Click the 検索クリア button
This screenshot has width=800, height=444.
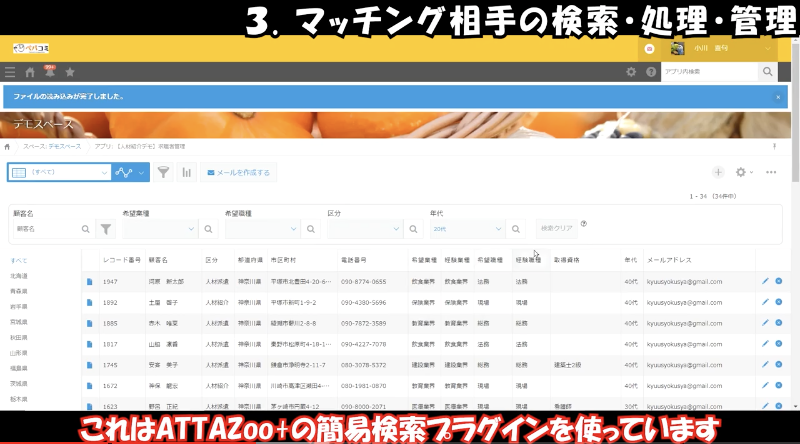point(556,229)
